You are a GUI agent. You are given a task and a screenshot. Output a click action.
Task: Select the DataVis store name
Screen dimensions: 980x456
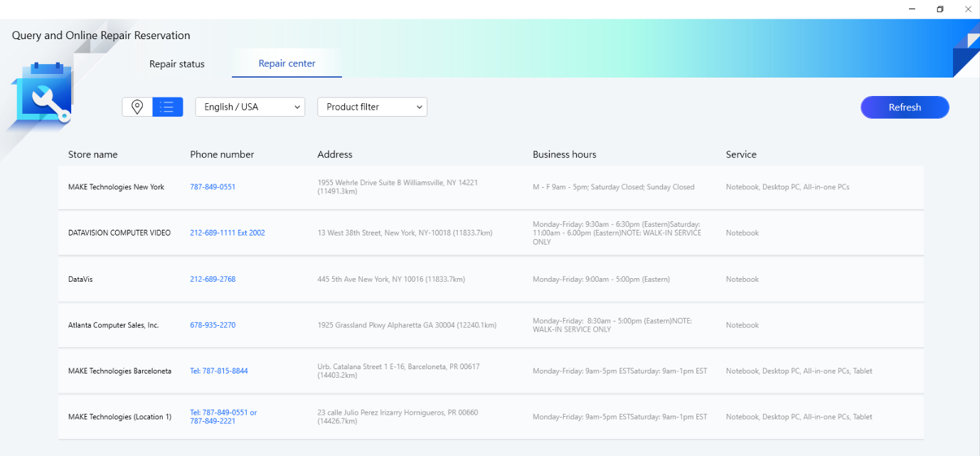pyautogui.click(x=80, y=279)
